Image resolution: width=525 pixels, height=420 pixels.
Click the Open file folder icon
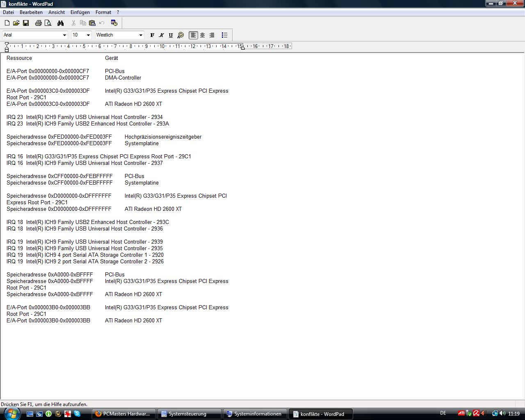[16, 23]
